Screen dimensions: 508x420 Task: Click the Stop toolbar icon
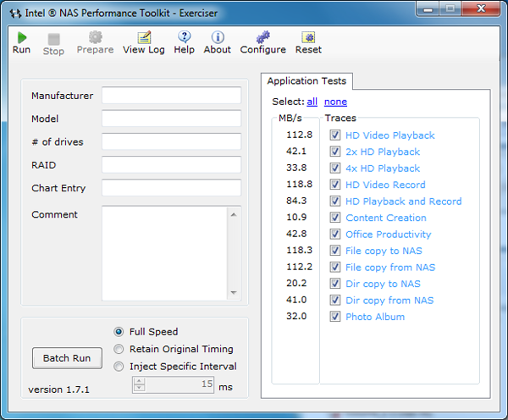pyautogui.click(x=54, y=39)
